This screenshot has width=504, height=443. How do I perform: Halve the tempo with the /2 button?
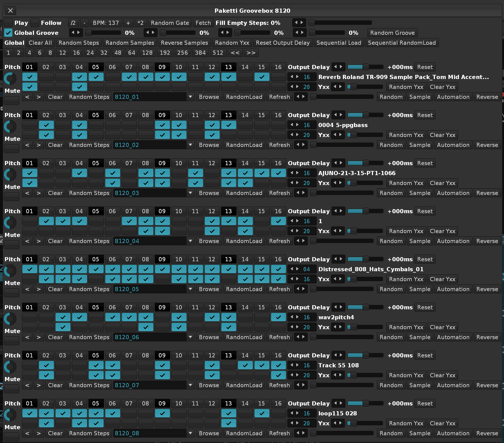73,23
